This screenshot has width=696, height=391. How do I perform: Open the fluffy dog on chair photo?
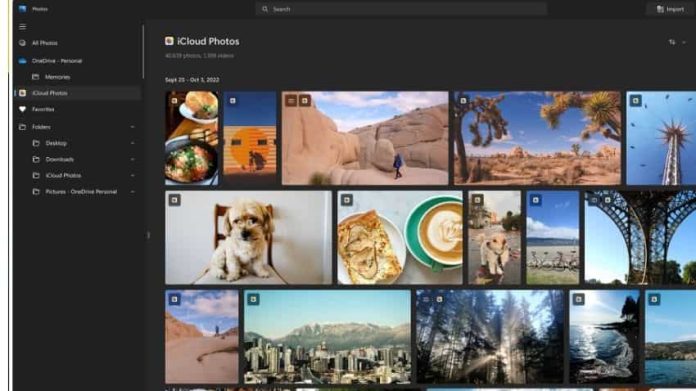(248, 237)
